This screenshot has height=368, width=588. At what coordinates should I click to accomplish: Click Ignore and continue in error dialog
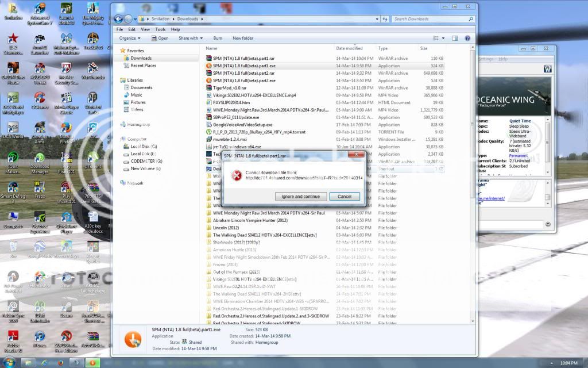click(x=300, y=197)
